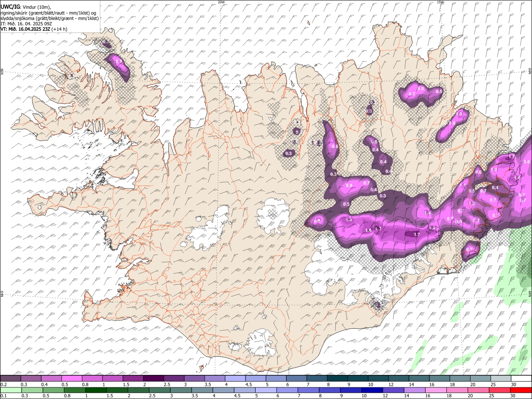The width and height of the screenshot is (532, 399).
Task: Click the 'UWC/IG: Vindur (10m)' title line
Action: point(25,7)
